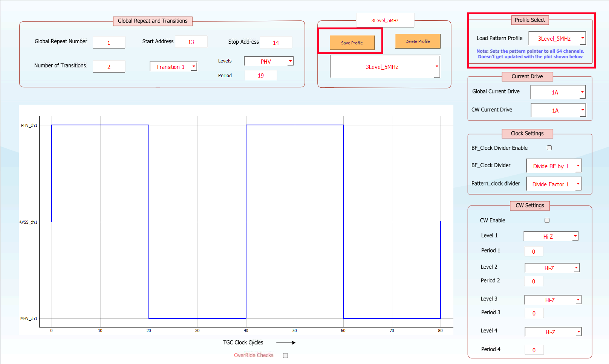
Task: Click the Global Repeat Number field
Action: (109, 43)
